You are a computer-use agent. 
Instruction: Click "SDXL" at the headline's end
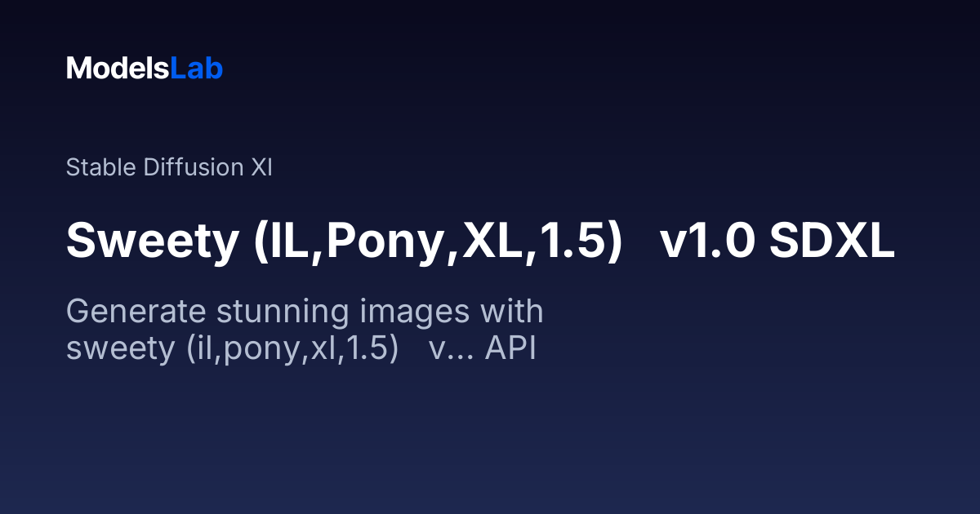pyautogui.click(x=832, y=242)
